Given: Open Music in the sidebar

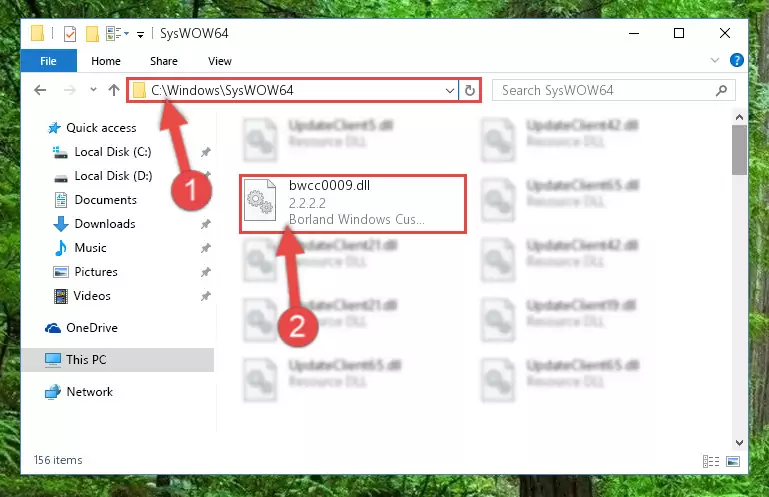Looking at the screenshot, I should pyautogui.click(x=90, y=248).
